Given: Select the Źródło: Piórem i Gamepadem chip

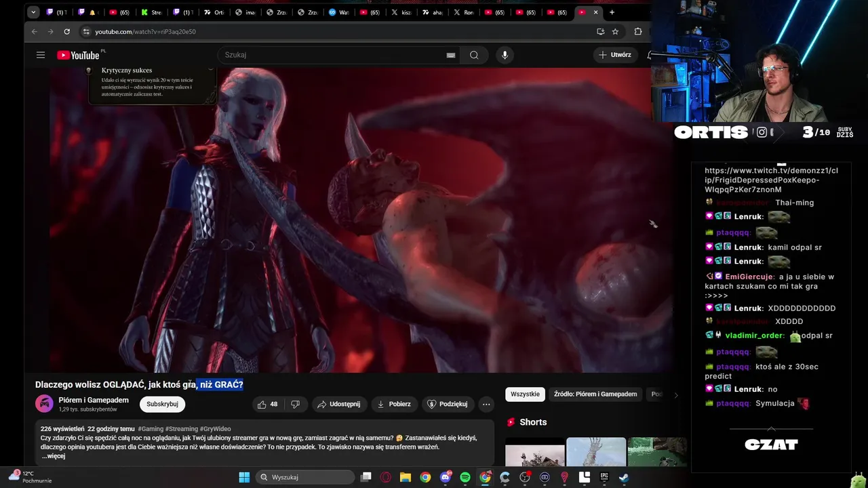Looking at the screenshot, I should coord(595,394).
